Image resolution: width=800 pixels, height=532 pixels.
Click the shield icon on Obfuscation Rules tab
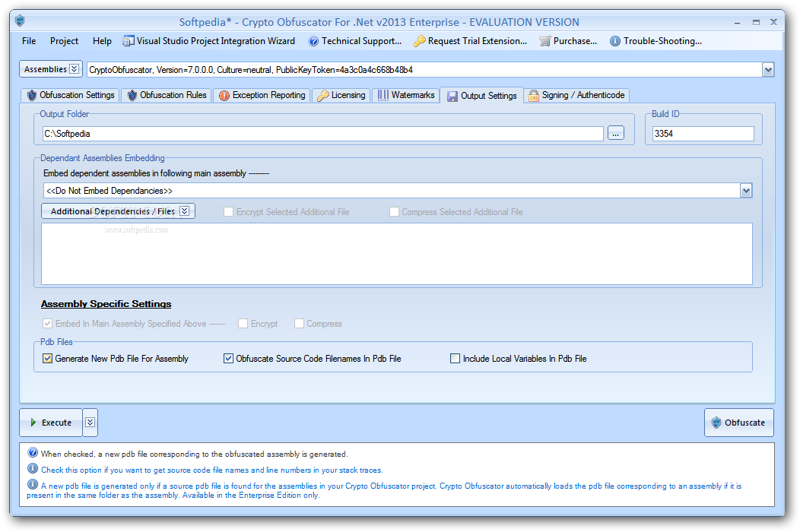pos(132,96)
